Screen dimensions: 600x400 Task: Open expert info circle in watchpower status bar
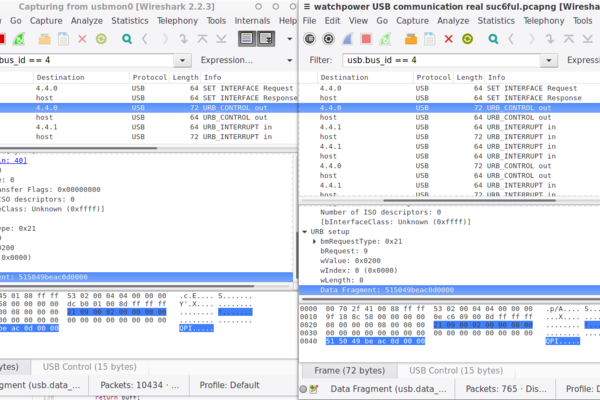(303, 389)
